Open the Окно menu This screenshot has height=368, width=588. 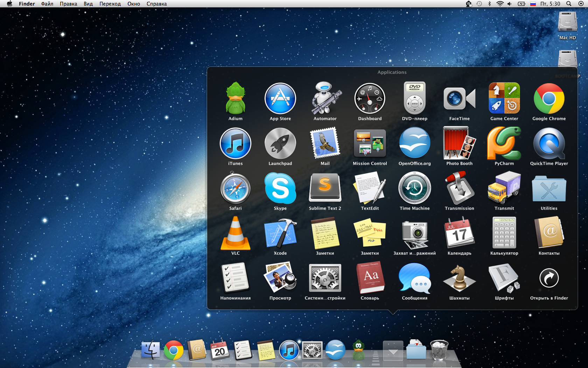(134, 4)
